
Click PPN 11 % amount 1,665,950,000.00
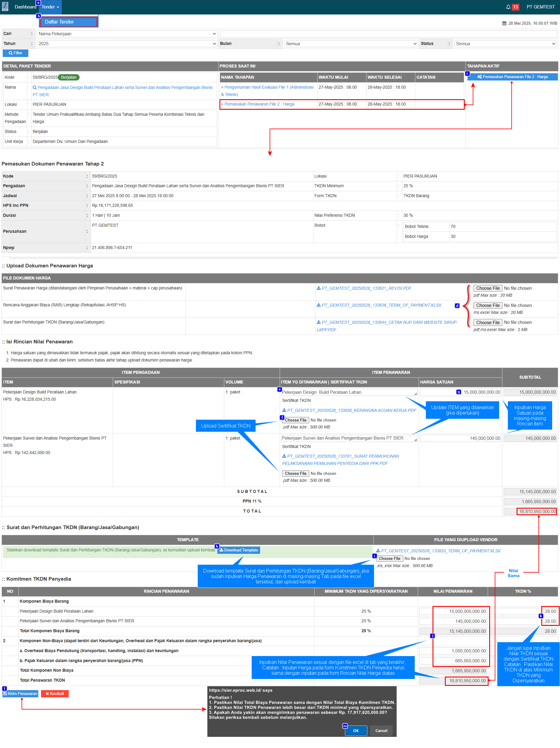click(x=530, y=502)
